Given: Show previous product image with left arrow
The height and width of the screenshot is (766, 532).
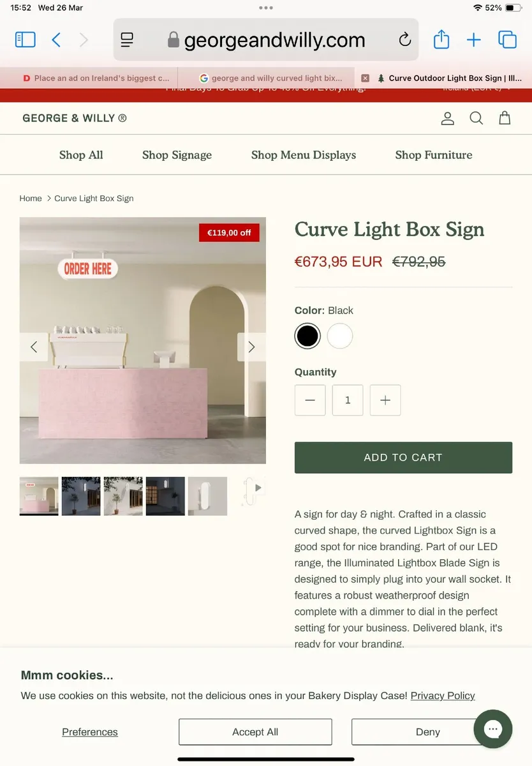Looking at the screenshot, I should (34, 347).
